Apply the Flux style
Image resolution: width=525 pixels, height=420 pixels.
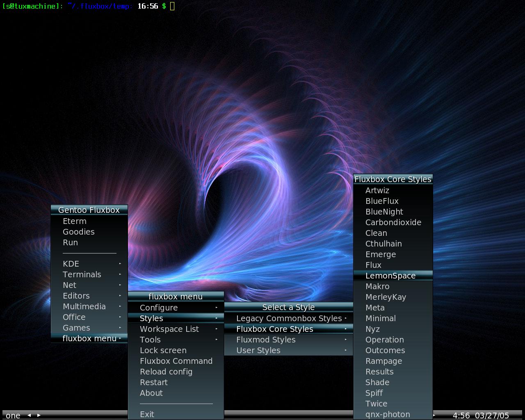pos(393,265)
